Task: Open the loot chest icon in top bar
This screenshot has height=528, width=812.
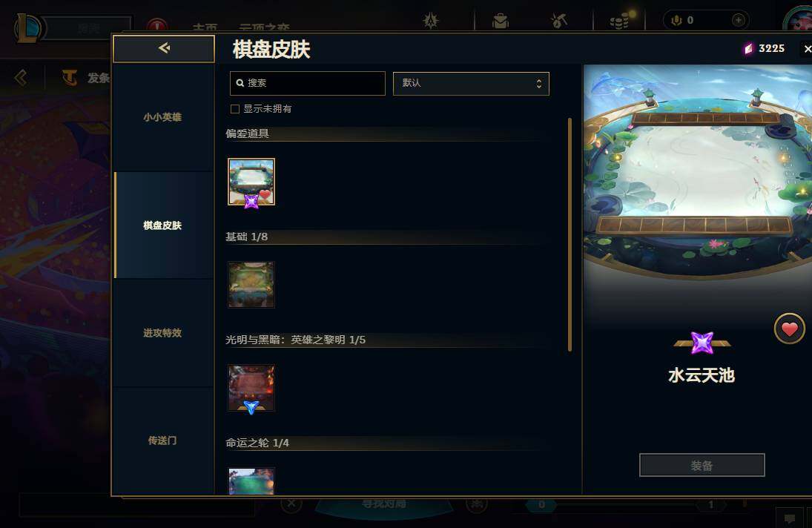Action: pos(501,21)
